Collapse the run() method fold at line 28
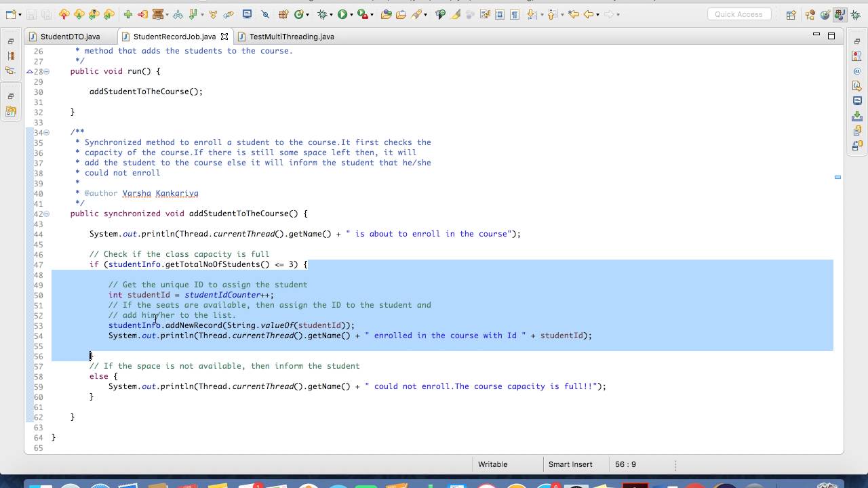Viewport: 868px width, 488px height. (x=47, y=71)
